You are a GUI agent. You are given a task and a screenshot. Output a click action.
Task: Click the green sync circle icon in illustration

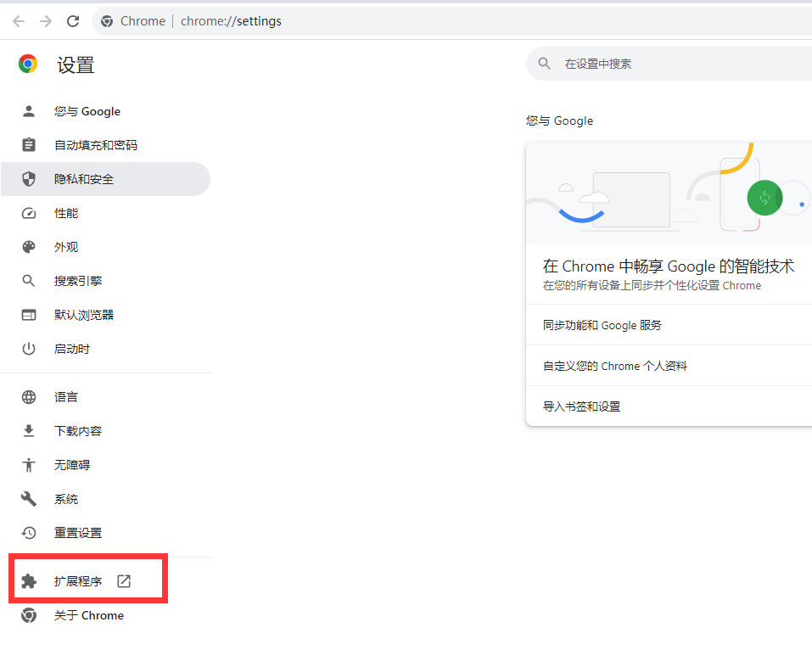click(x=764, y=198)
